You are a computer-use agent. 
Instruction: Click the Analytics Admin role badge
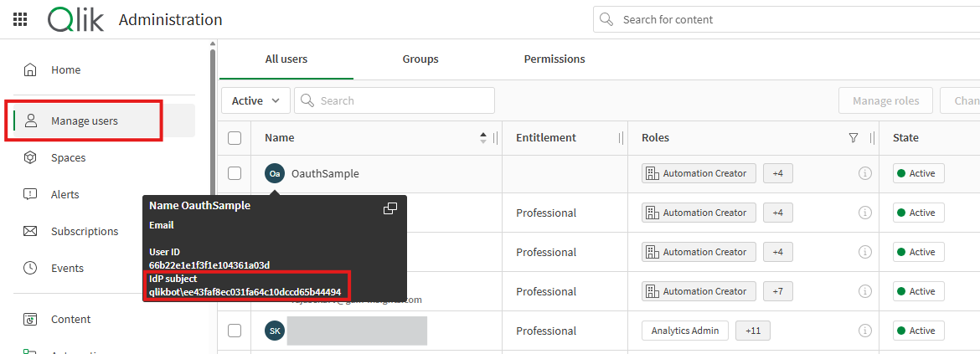click(685, 331)
